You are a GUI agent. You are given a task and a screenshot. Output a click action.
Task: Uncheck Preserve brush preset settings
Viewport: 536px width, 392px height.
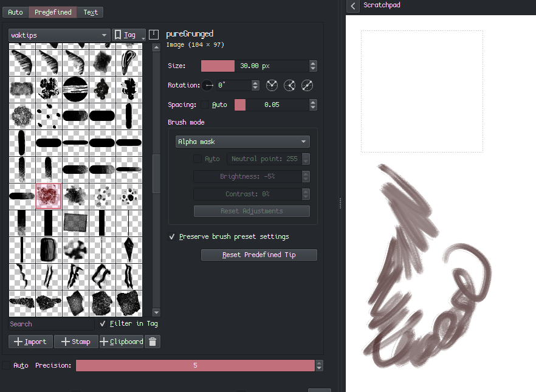coord(172,236)
